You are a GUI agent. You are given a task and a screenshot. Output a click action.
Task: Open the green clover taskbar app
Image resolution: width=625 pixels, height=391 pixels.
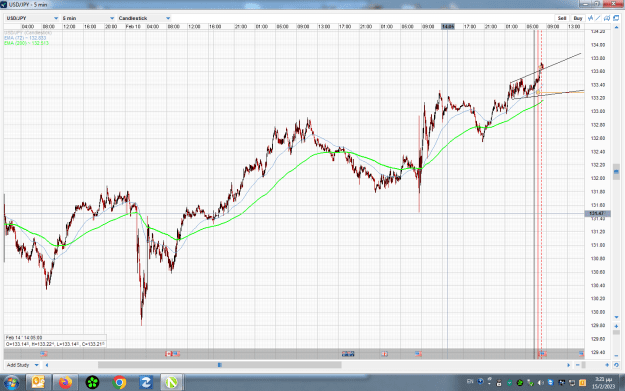pos(92,383)
